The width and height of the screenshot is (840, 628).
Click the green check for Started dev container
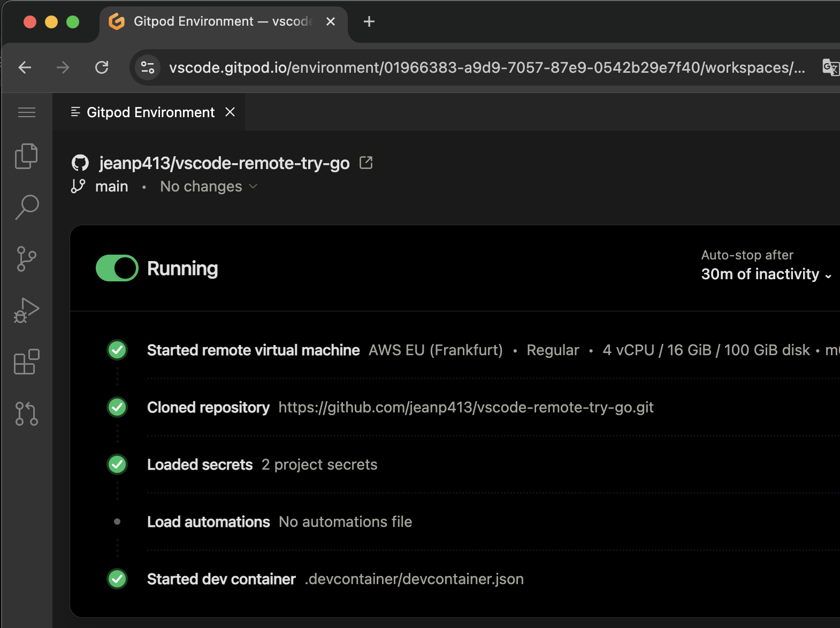[117, 579]
